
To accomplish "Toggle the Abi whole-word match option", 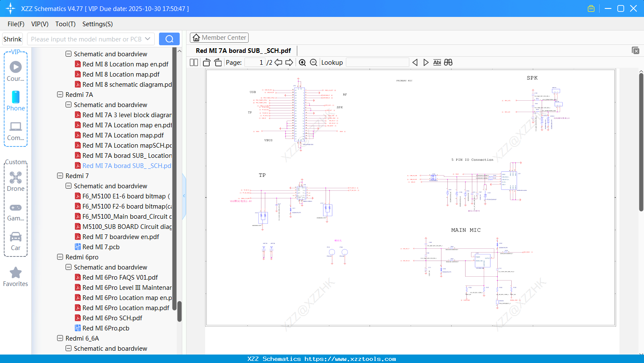I will coord(437,63).
